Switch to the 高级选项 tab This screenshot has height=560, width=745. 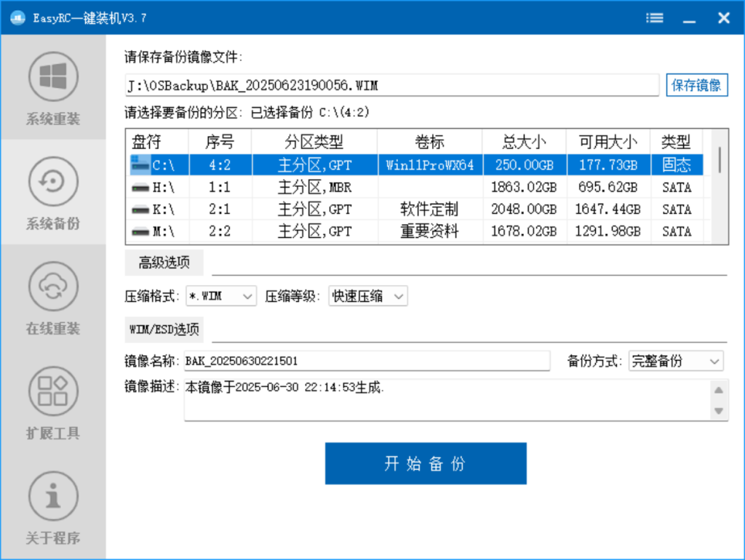point(164,263)
